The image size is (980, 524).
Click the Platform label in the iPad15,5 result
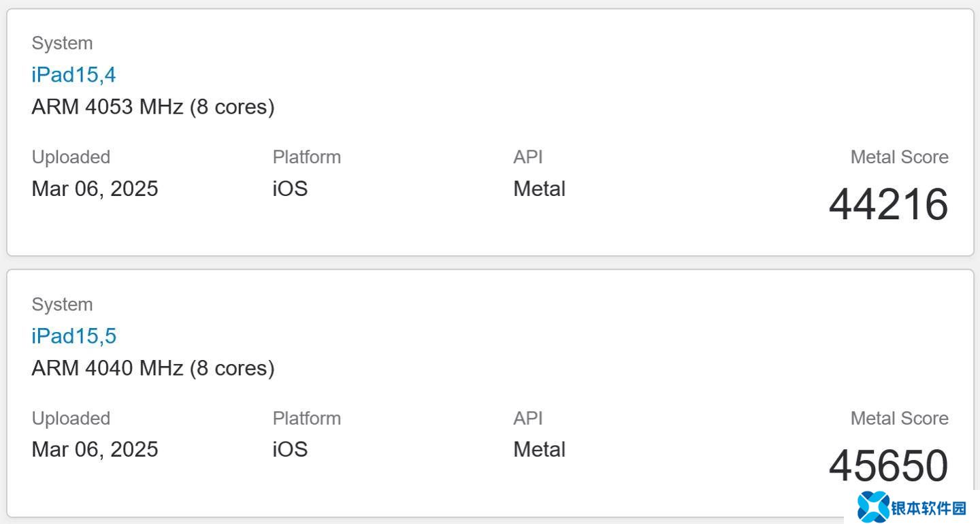pos(306,419)
